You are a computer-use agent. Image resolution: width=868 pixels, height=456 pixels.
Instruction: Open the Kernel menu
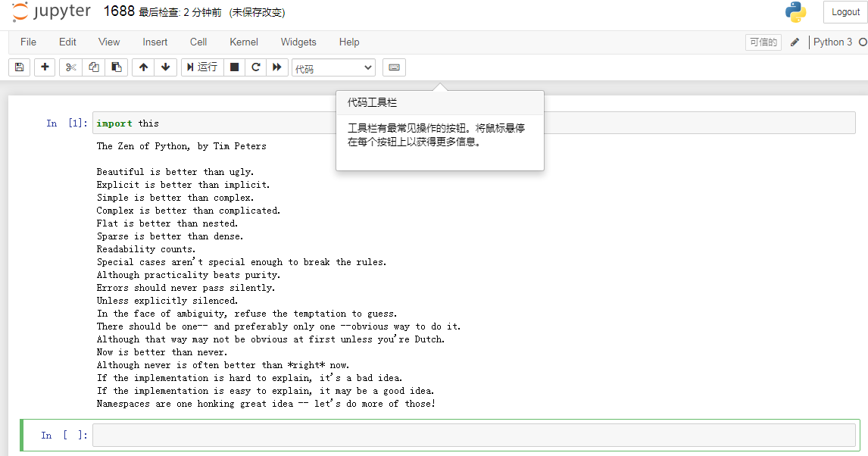pos(244,42)
